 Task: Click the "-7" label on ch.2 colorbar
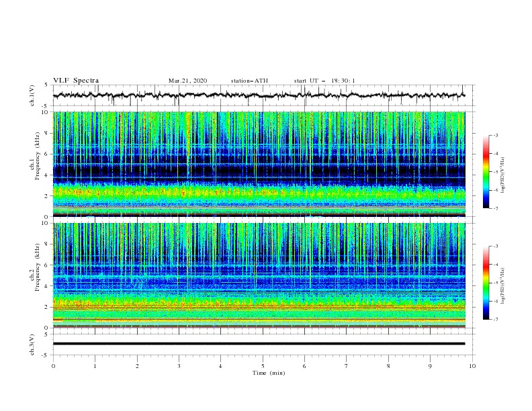(x=495, y=319)
